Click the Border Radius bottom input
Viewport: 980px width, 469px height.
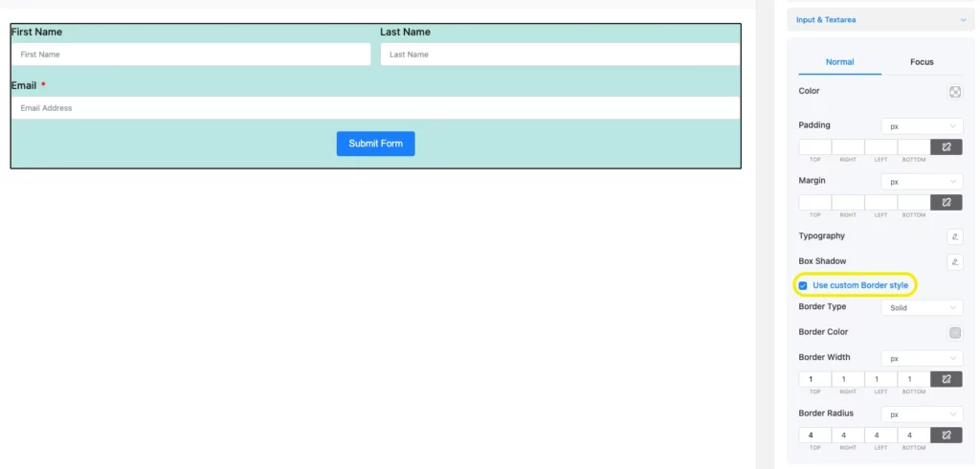[x=914, y=435]
